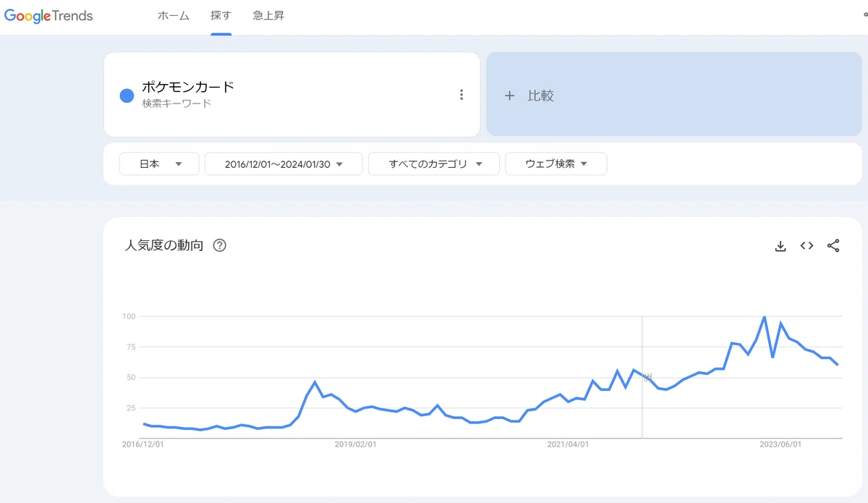Click the Google Trends logo
The width and height of the screenshot is (868, 503).
click(x=48, y=16)
